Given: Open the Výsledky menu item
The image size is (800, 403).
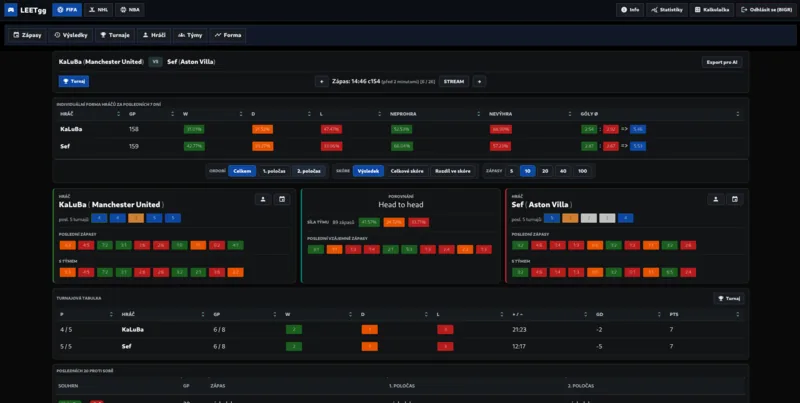Looking at the screenshot, I should [x=71, y=35].
